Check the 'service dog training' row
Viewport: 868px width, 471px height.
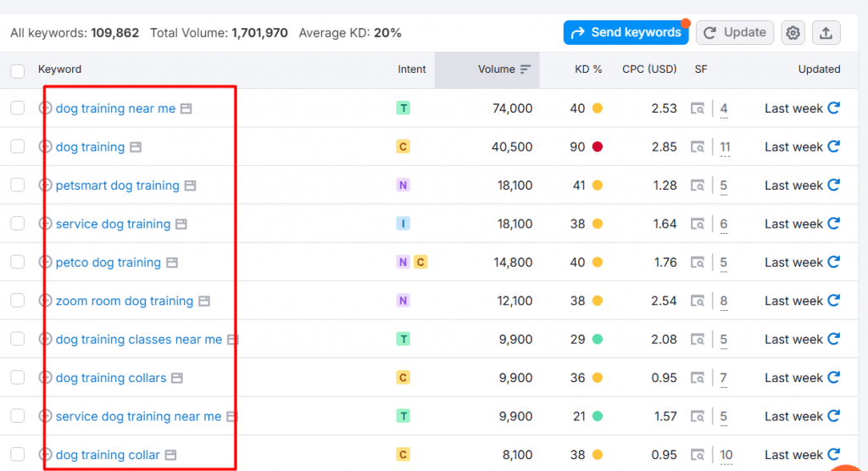[x=18, y=224]
